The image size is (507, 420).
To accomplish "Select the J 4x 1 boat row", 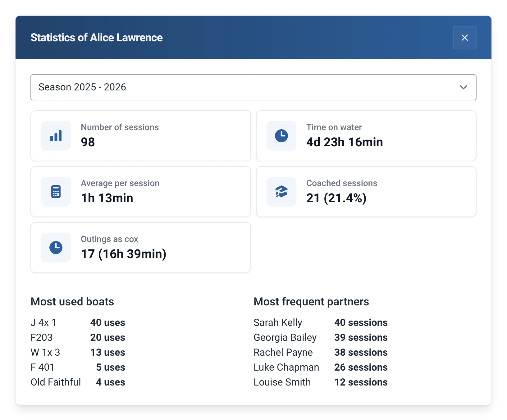I will (x=78, y=322).
